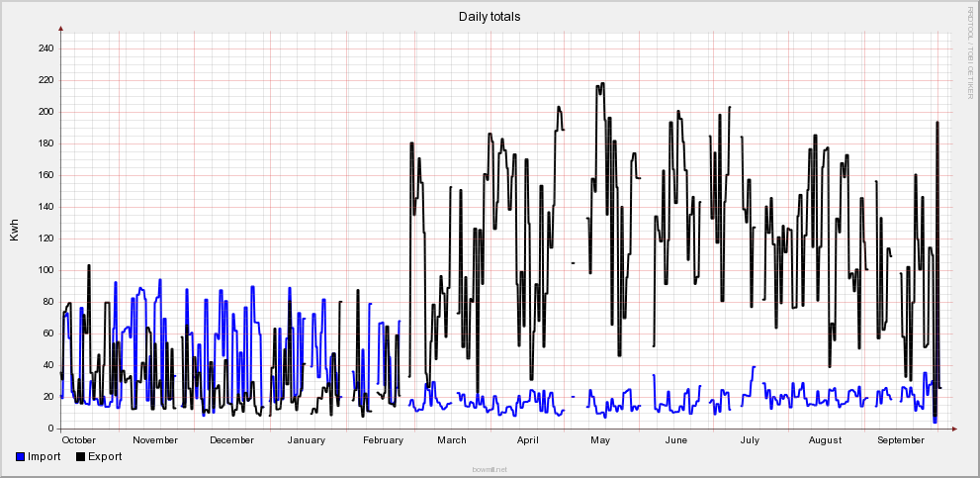Select the July month label

pyautogui.click(x=750, y=440)
